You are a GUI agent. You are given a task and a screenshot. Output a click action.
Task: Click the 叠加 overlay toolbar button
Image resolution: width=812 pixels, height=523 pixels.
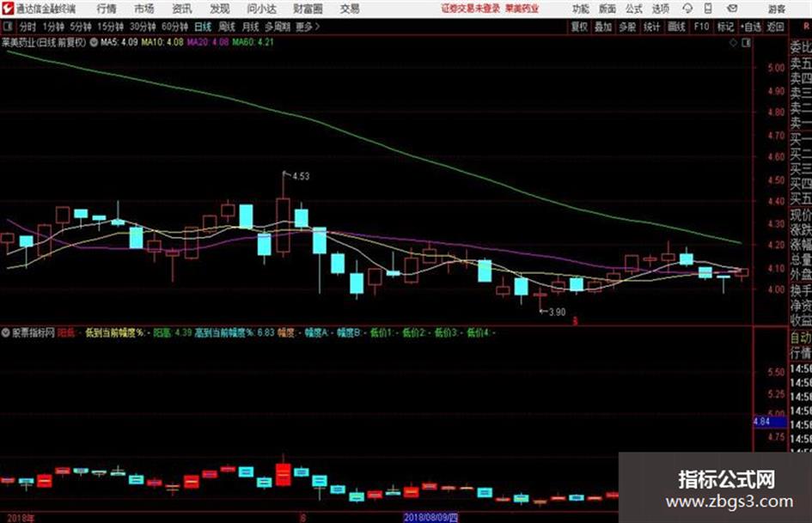[x=603, y=27]
